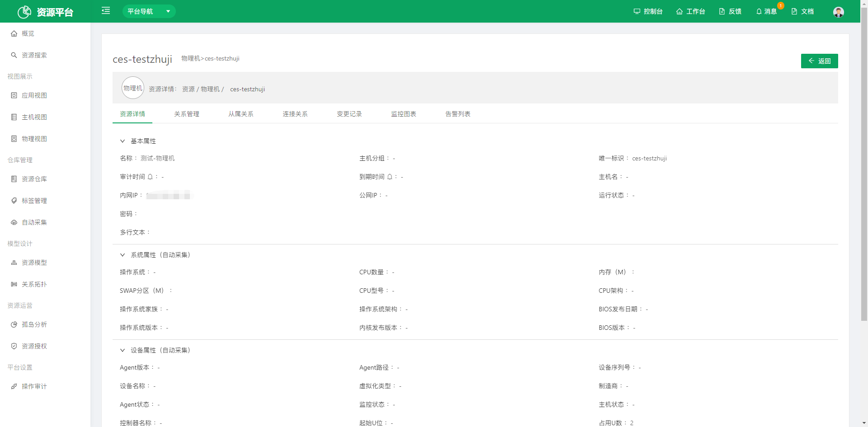868x427 pixels.
Task: Switch to the 告警列表 tab
Action: (458, 114)
